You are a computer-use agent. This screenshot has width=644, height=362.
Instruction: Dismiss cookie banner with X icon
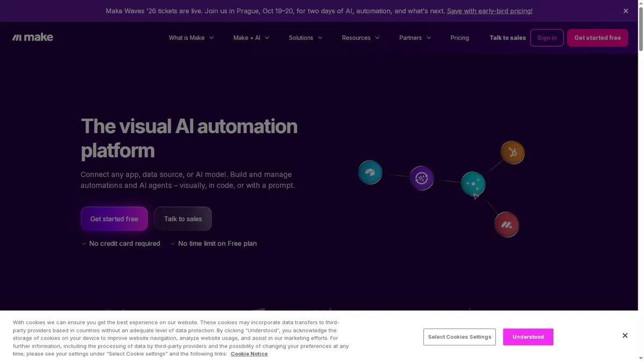[625, 336]
